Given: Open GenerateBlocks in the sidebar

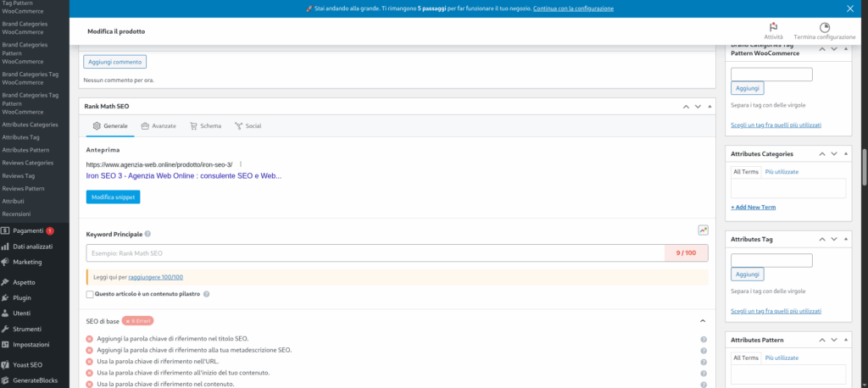Looking at the screenshot, I should (x=34, y=380).
